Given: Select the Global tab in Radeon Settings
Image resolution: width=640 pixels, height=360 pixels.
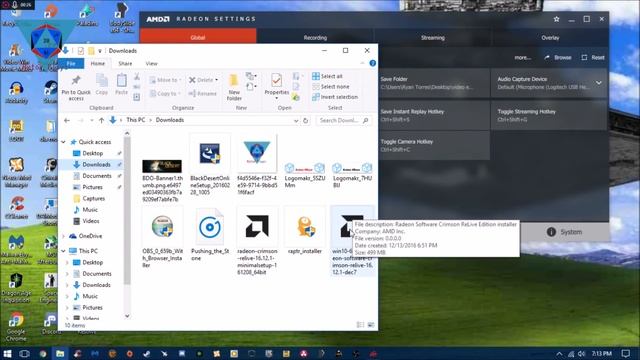Looking at the screenshot, I should 198,37.
